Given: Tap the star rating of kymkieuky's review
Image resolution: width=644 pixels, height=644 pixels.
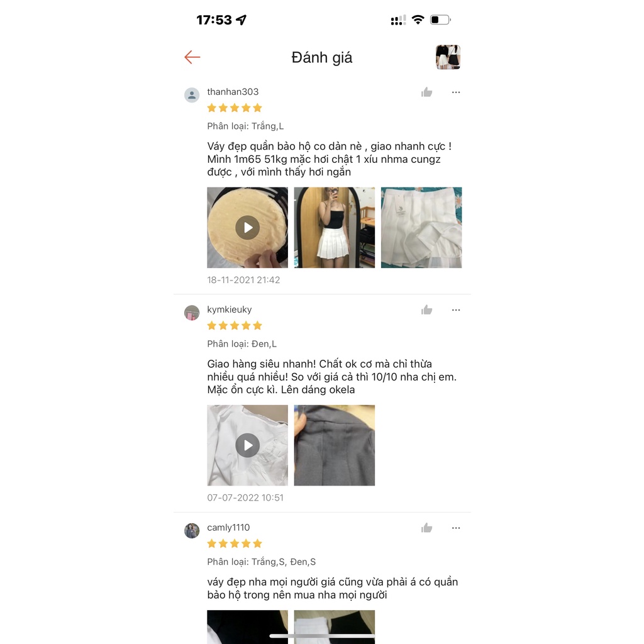Looking at the screenshot, I should (x=235, y=326).
